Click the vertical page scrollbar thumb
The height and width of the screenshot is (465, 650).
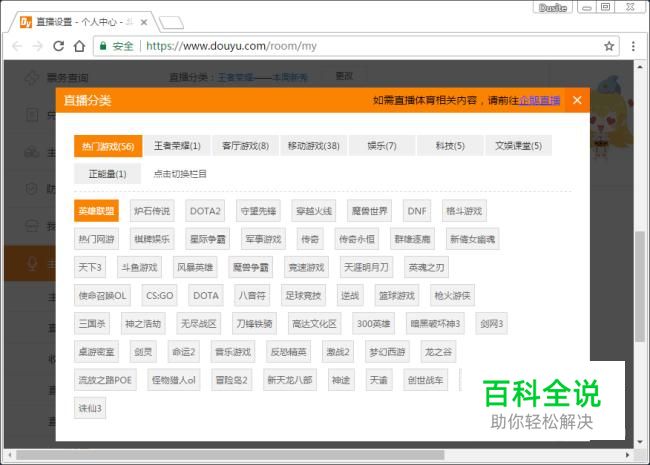point(640,286)
